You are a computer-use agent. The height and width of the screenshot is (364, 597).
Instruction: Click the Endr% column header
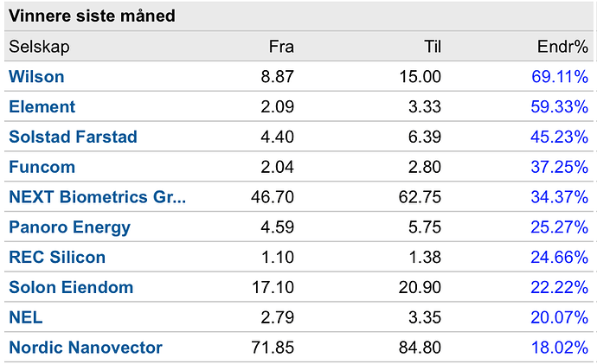pos(562,47)
